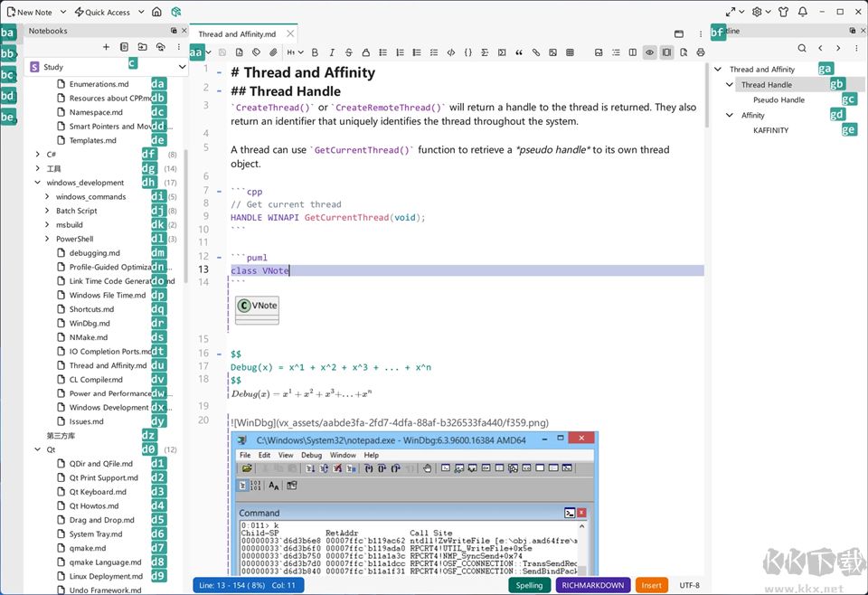The height and width of the screenshot is (595, 868).
Task: Open the Qt Keyboard.md note
Action: (x=98, y=492)
